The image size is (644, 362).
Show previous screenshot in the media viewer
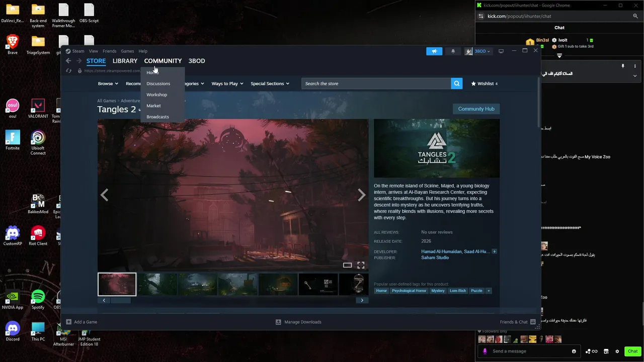tap(104, 195)
